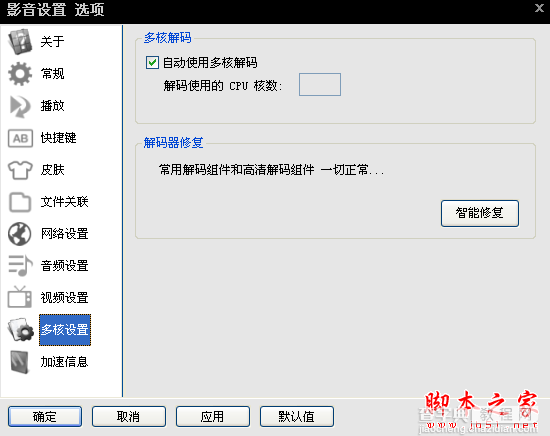Switch to 视频设置
550x436 pixels.
click(x=65, y=297)
